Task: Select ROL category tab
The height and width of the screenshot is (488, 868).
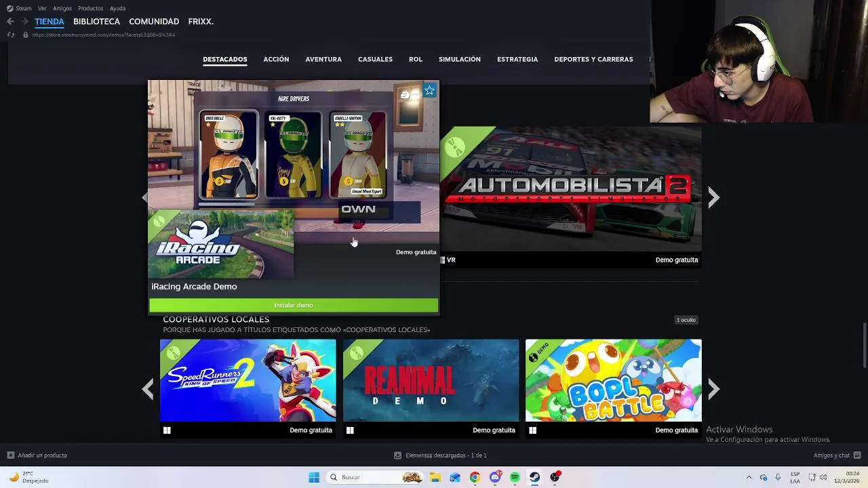Action: coord(416,59)
